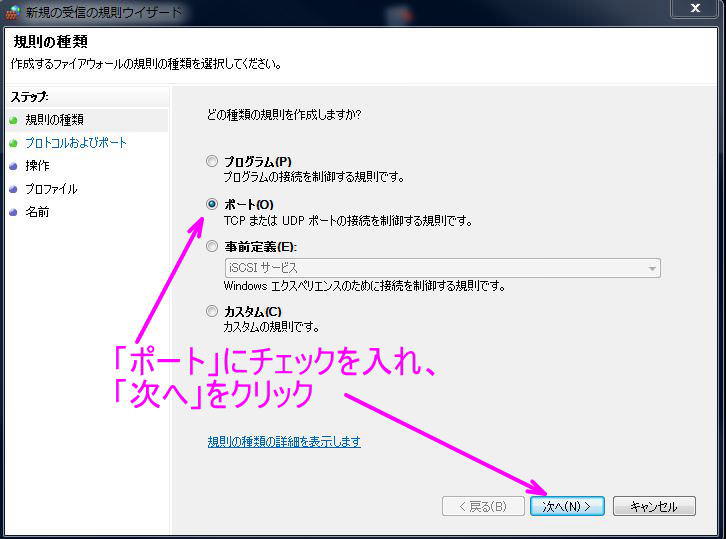Click the プログラムの接続を制御する規則です description
726x539 pixels.
tap(314, 177)
